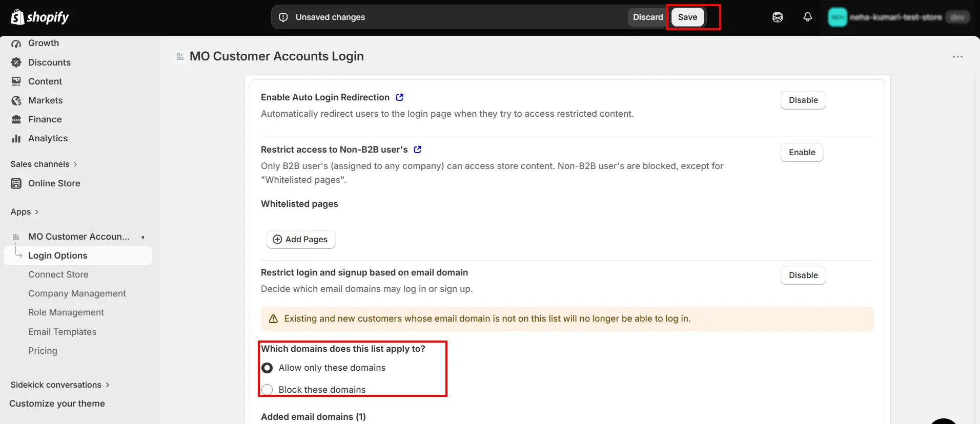
Task: Disable Auto Login Redirection
Action: click(803, 100)
